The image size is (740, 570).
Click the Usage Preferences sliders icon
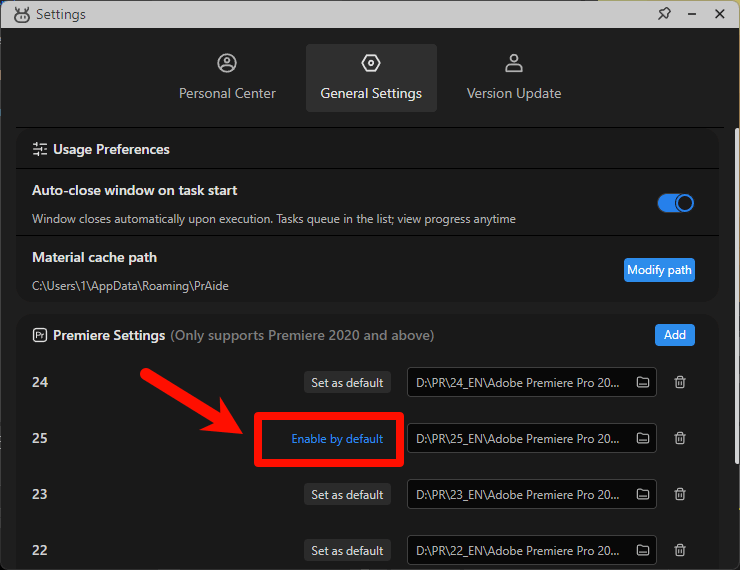pos(40,149)
